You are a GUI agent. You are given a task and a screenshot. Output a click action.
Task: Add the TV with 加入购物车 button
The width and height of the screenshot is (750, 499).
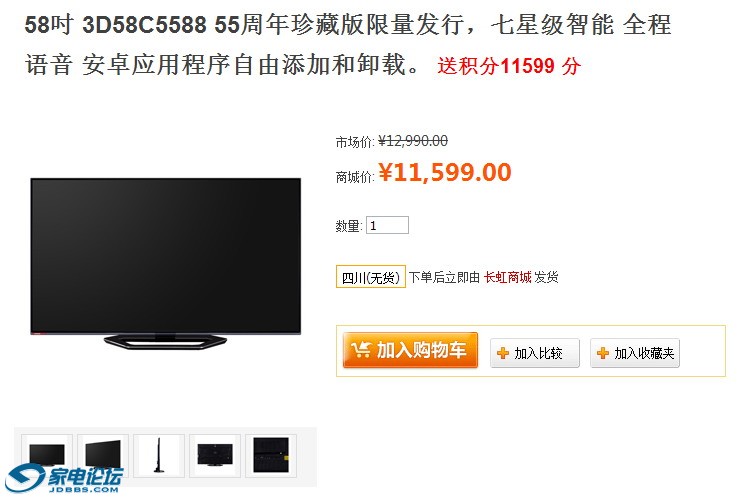[x=410, y=350]
